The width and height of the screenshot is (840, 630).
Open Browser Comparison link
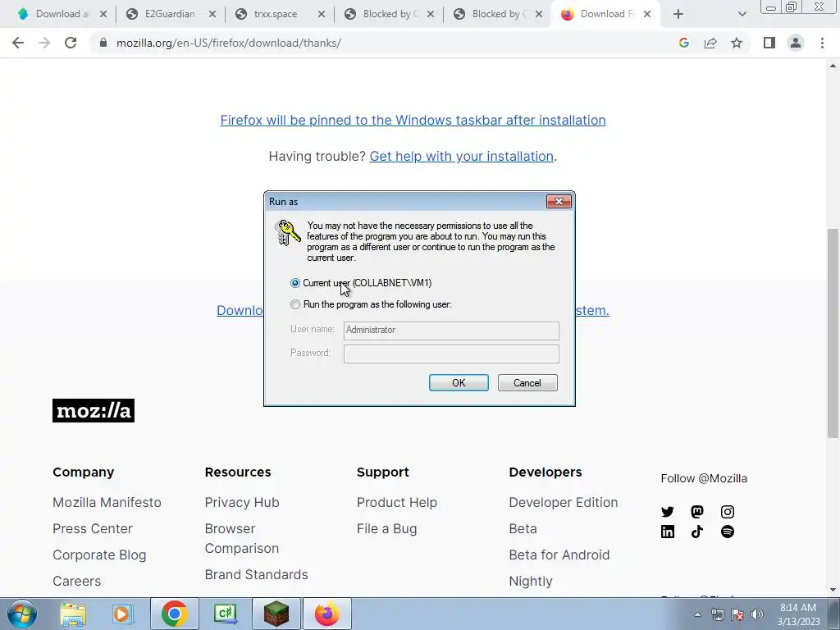[242, 538]
